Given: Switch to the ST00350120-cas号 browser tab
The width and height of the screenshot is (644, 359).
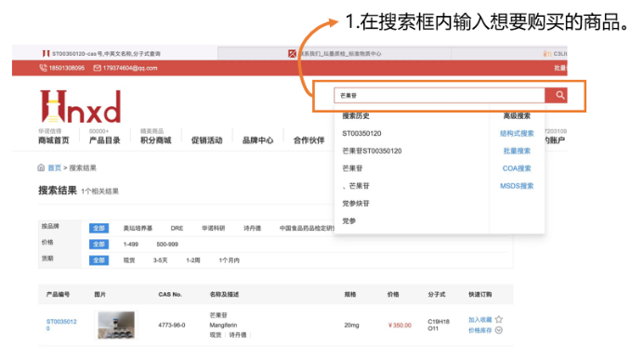Looking at the screenshot, I should point(115,53).
